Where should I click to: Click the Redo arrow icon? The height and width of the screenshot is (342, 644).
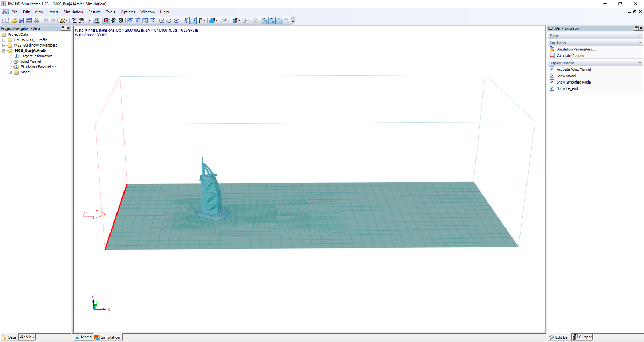pos(53,20)
